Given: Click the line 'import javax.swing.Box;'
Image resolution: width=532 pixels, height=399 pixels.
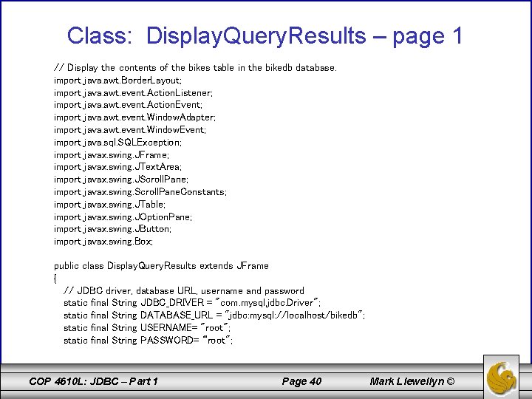Looking at the screenshot, I should coord(103,241).
